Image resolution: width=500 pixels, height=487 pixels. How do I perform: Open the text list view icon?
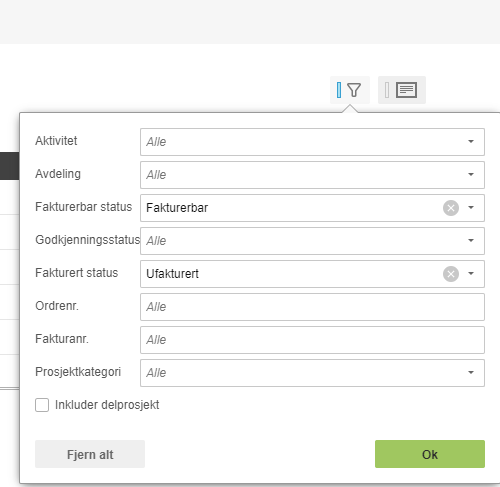tap(406, 90)
